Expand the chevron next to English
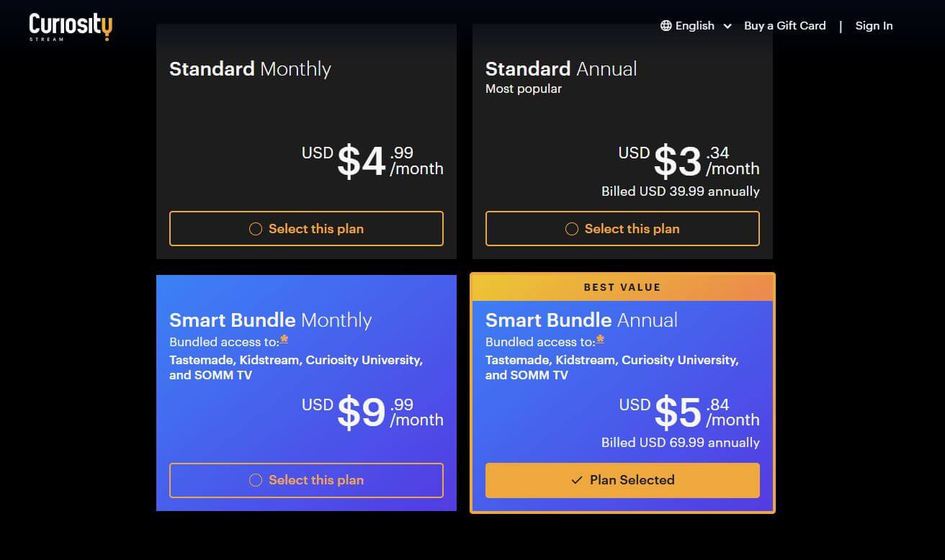This screenshot has width=945, height=560. [x=727, y=26]
